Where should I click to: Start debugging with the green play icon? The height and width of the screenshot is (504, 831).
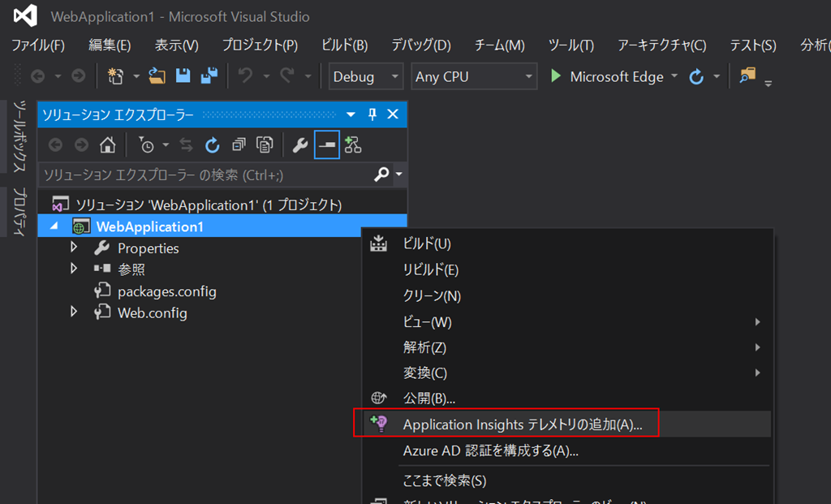[x=555, y=76]
